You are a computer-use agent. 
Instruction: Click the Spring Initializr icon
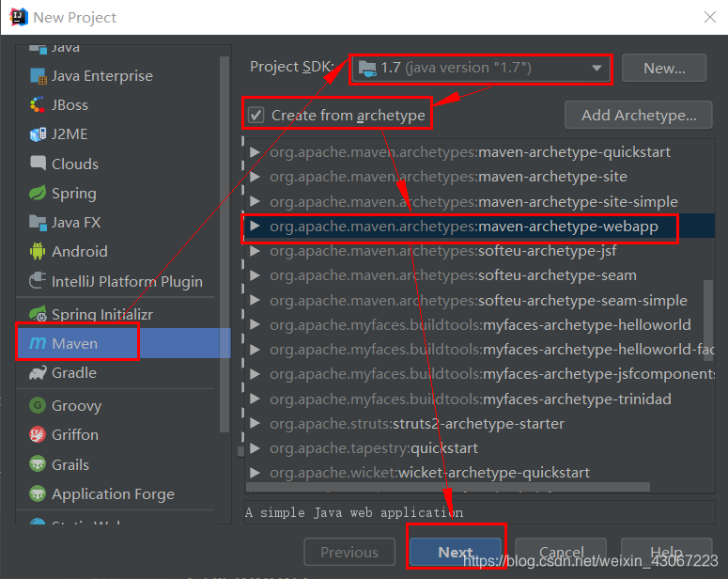[38, 314]
